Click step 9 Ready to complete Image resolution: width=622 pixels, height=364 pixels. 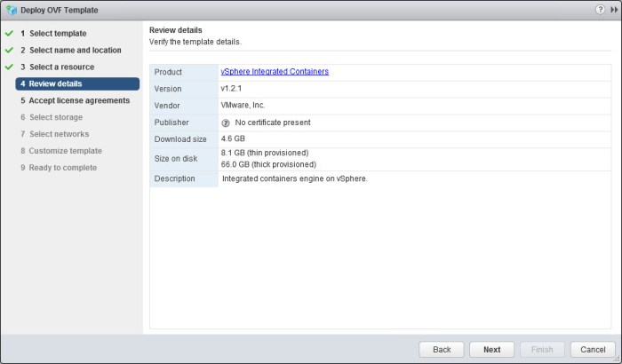(62, 168)
